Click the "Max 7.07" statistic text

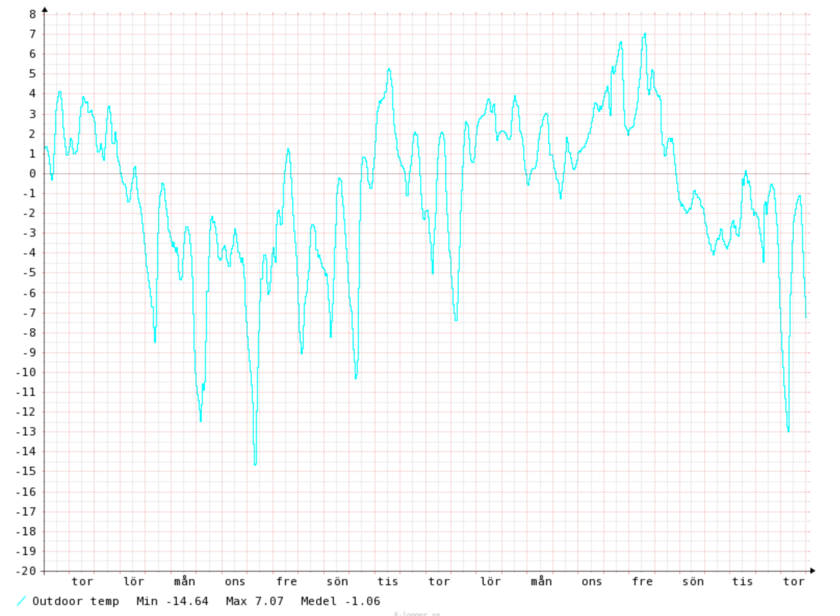[x=254, y=601]
